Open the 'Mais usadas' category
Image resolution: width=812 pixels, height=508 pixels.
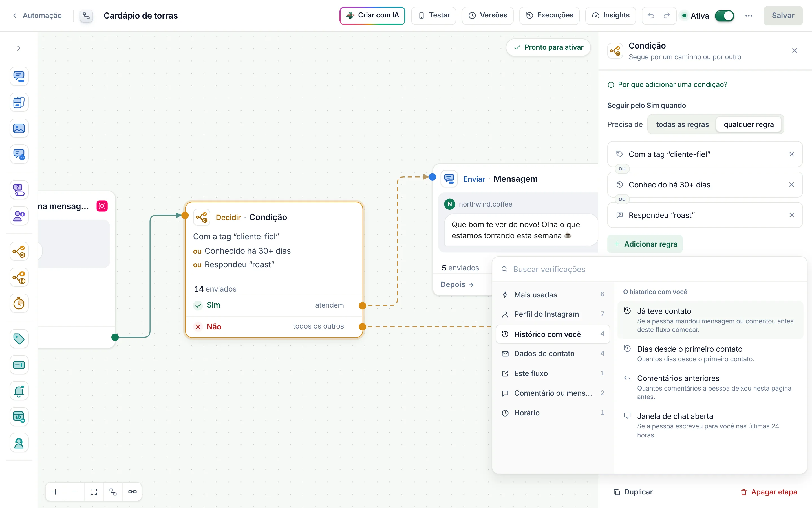553,295
